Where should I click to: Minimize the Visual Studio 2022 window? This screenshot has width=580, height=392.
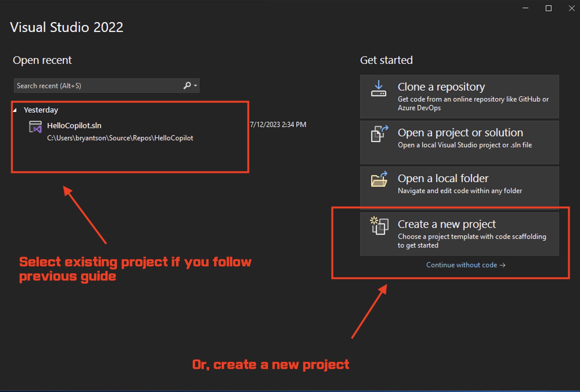pyautogui.click(x=525, y=8)
